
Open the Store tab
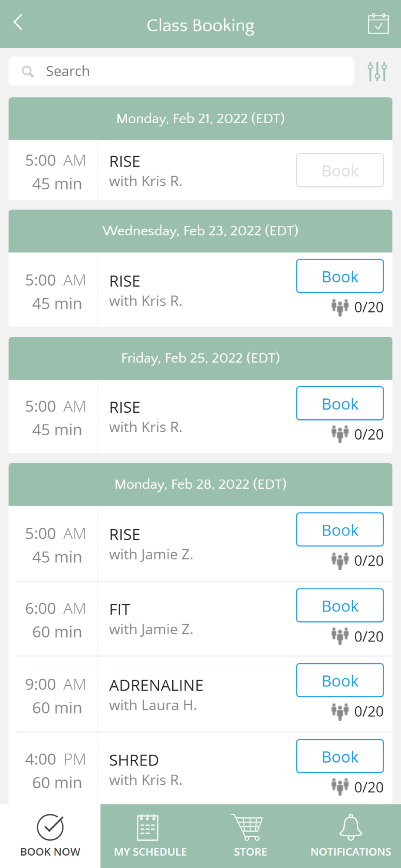(250, 836)
